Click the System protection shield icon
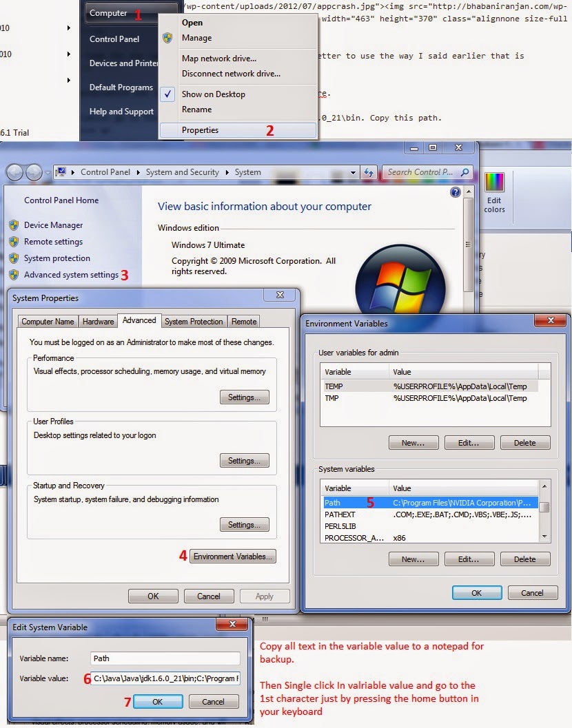Image resolution: width=572 pixels, height=728 pixels. [14, 258]
